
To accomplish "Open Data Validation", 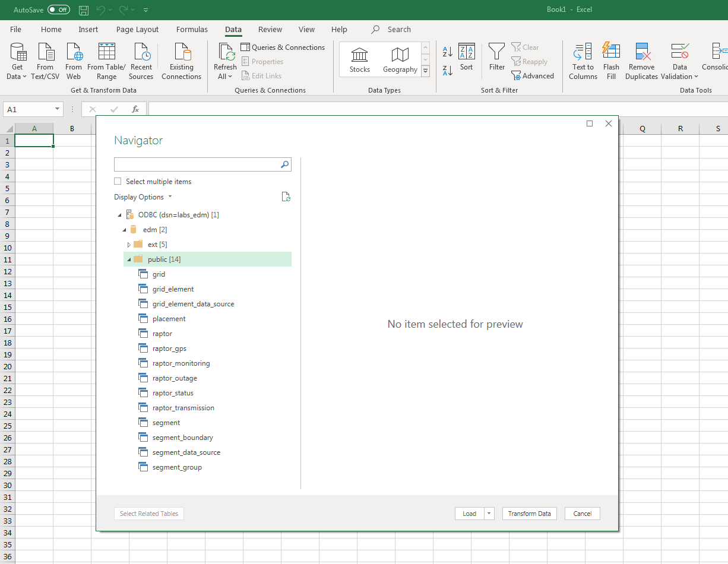I will (x=680, y=61).
